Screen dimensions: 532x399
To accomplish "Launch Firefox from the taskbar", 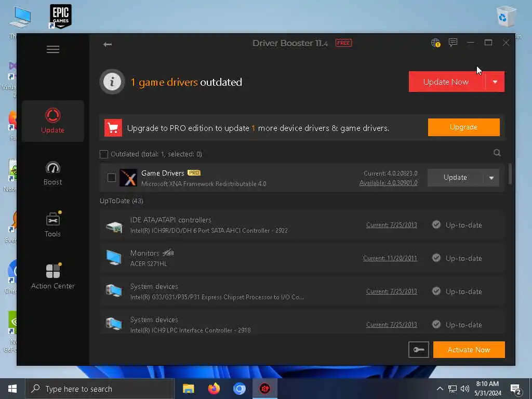I will pyautogui.click(x=214, y=389).
